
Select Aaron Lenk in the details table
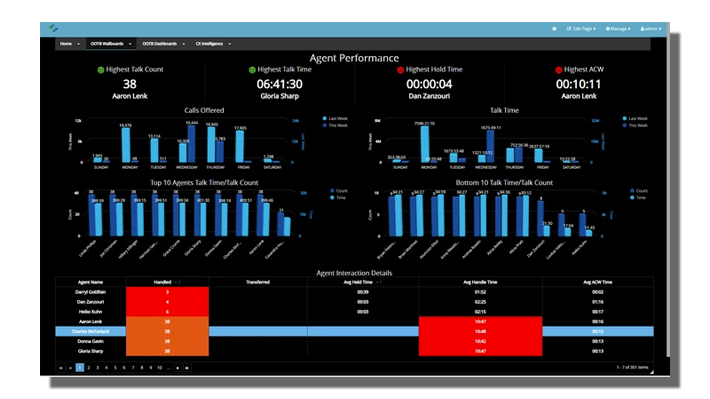91,322
